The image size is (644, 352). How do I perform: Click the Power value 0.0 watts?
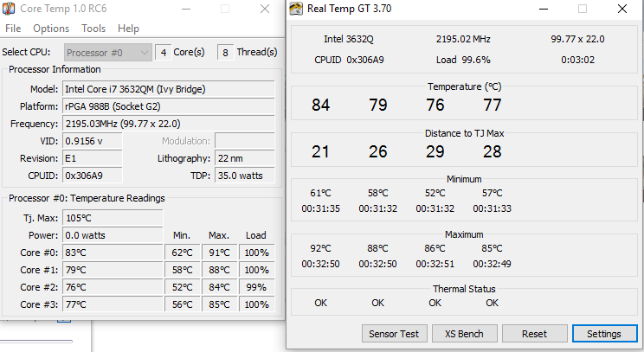tap(113, 235)
